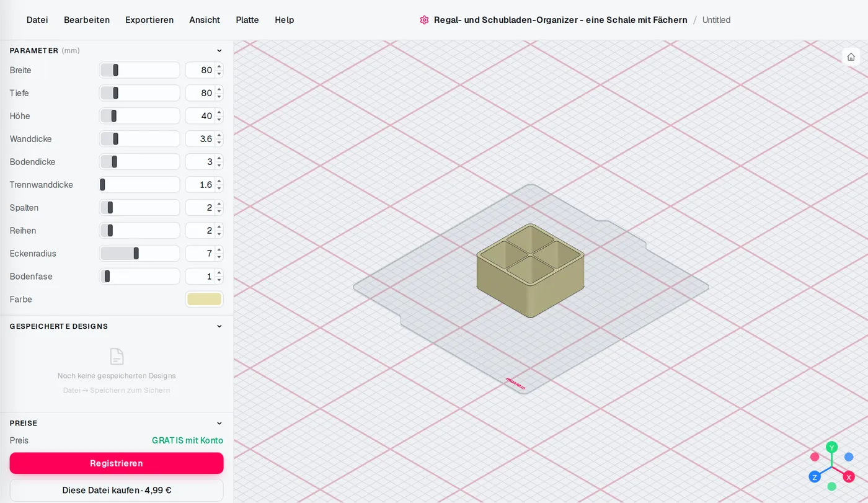
Task: Decrease Reihen with its down arrow
Action: pyautogui.click(x=219, y=234)
